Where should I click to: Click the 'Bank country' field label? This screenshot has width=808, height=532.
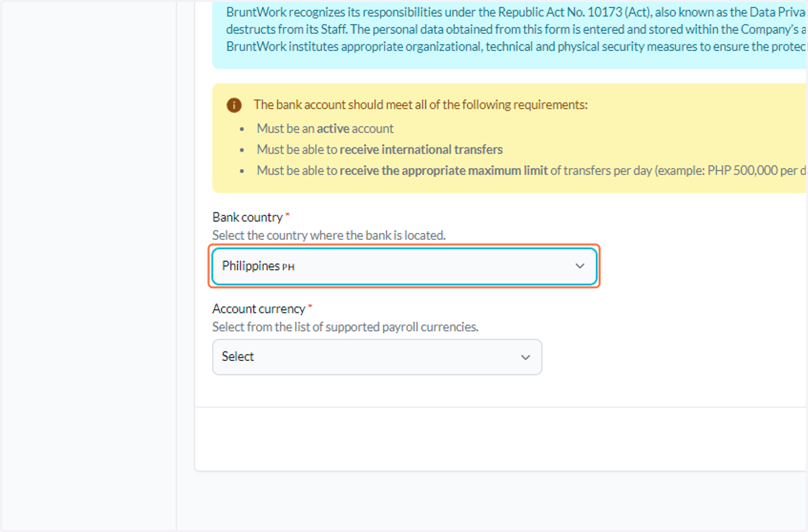coord(248,218)
